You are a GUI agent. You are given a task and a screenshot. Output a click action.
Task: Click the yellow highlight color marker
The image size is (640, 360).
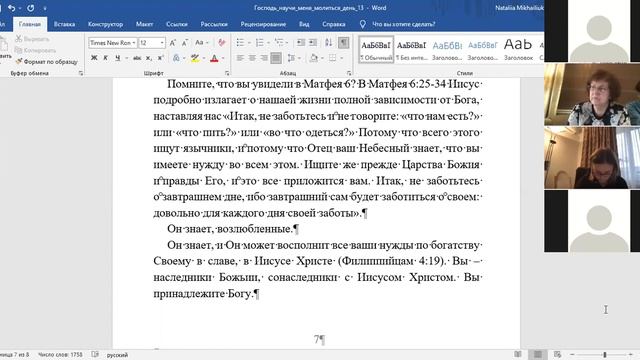pos(195,58)
